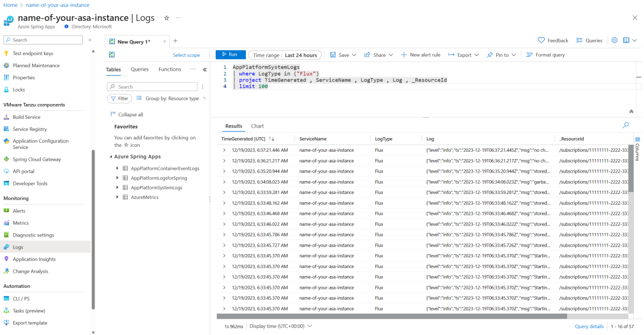This screenshot has height=335, width=644.
Task: Open the Time range selector
Action: (x=285, y=55)
